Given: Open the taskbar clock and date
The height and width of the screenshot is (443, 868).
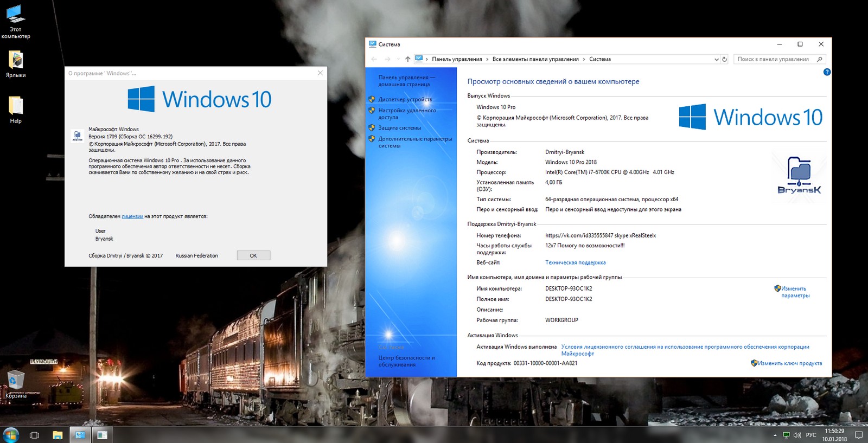Looking at the screenshot, I should 834,435.
